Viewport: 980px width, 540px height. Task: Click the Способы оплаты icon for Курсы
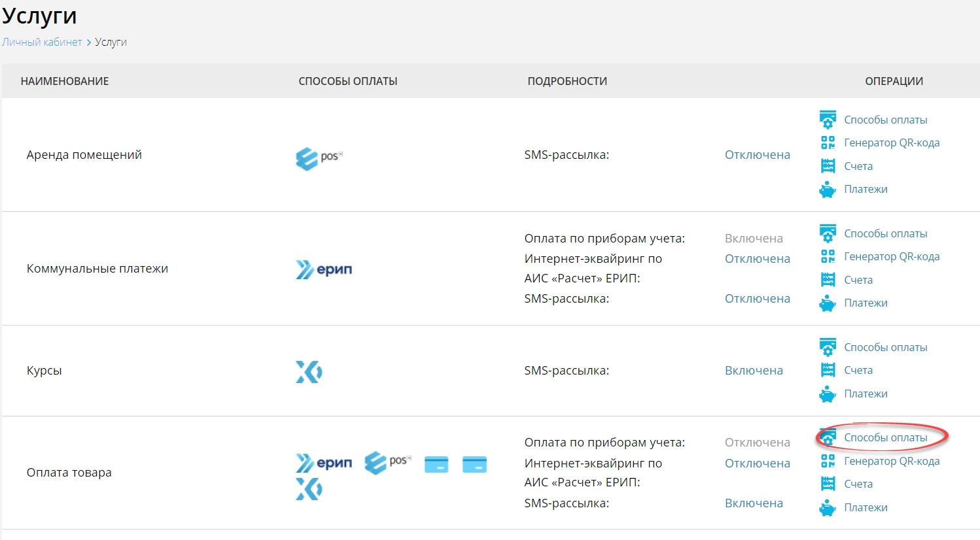[x=828, y=347]
